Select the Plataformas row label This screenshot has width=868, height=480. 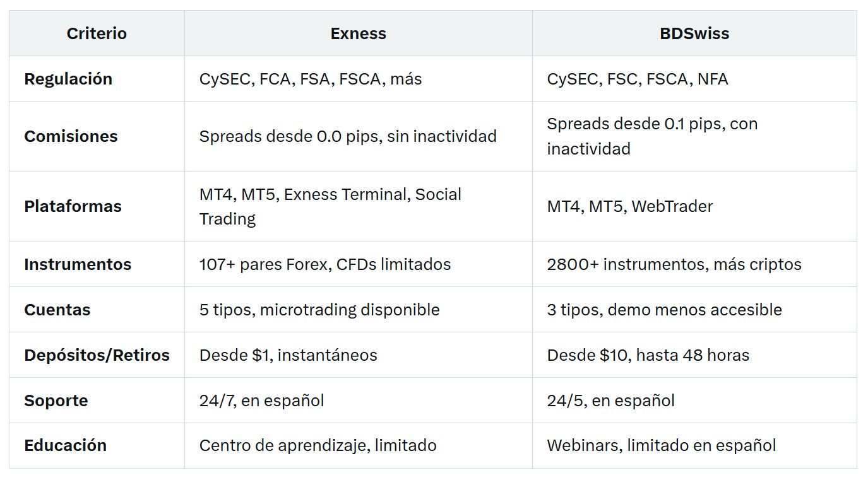pyautogui.click(x=73, y=206)
